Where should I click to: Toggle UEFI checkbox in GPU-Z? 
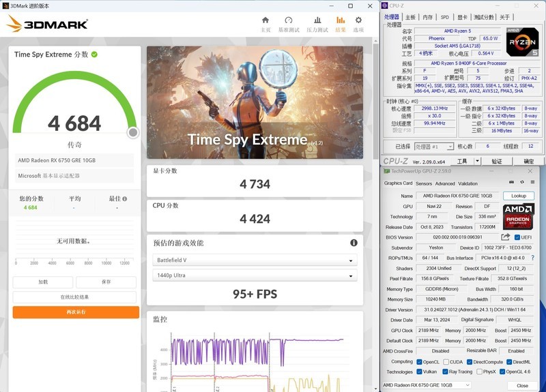pos(517,237)
